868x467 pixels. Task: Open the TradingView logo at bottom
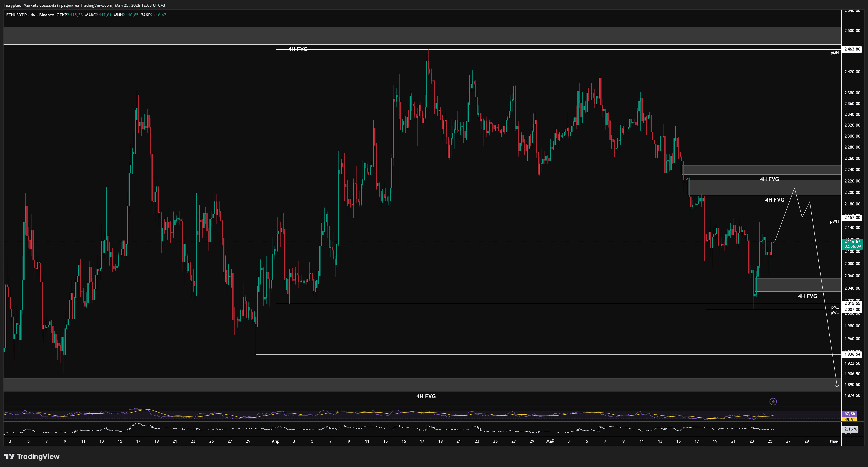(x=32, y=456)
